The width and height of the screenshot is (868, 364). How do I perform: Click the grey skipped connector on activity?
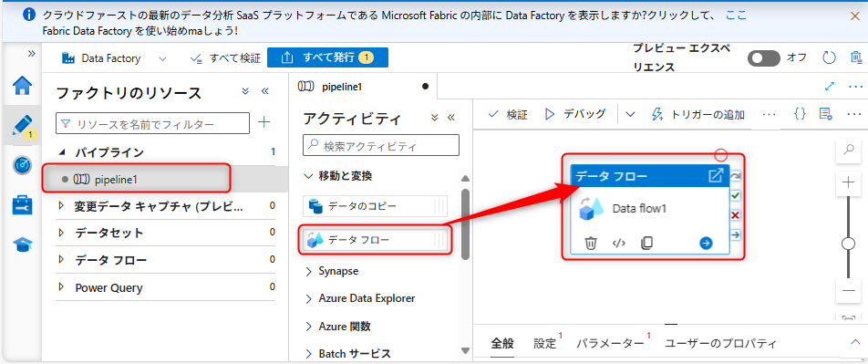pos(736,176)
